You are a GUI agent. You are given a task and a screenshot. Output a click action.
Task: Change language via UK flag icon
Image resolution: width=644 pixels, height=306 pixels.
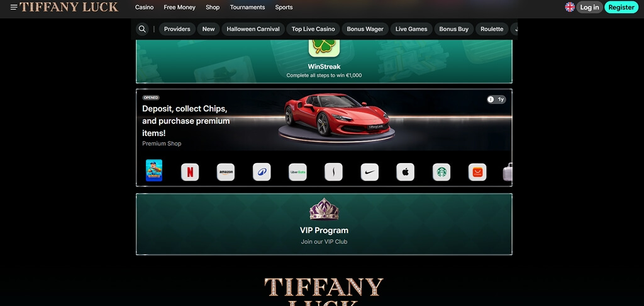click(570, 7)
